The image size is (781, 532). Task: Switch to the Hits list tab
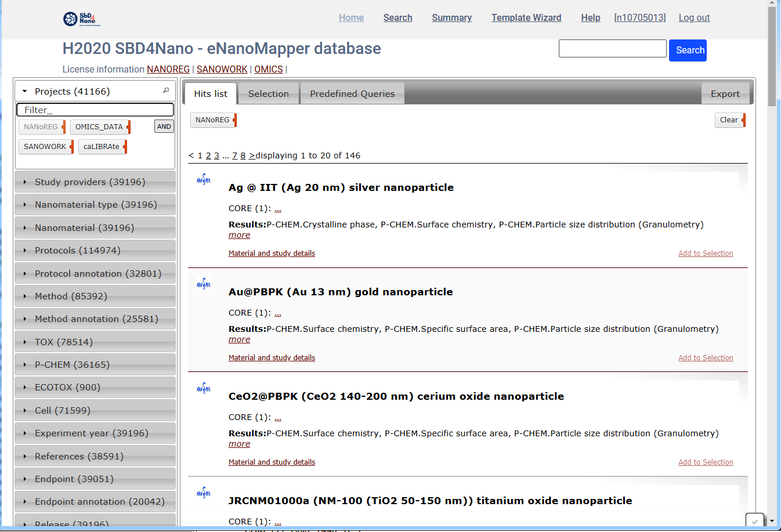coord(211,93)
